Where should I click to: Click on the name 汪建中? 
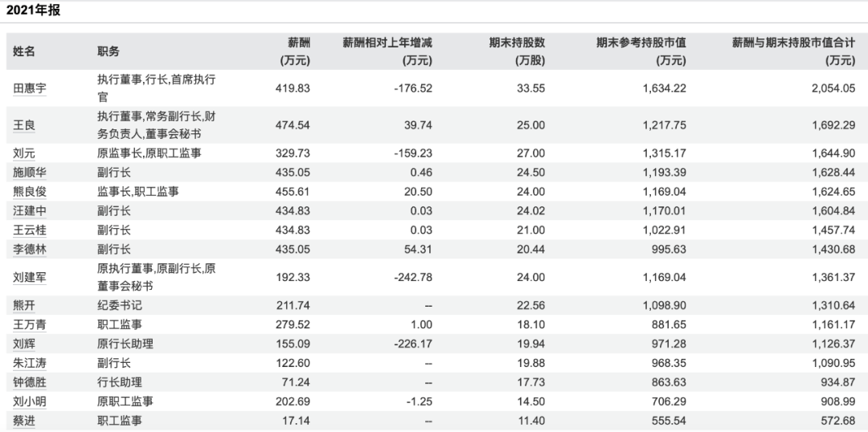tap(30, 211)
